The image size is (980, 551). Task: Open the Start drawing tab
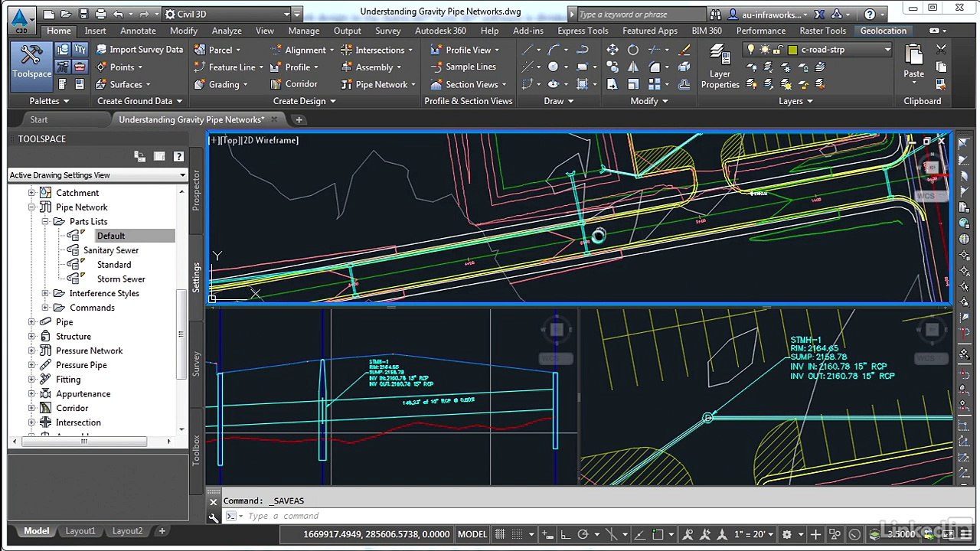click(38, 119)
